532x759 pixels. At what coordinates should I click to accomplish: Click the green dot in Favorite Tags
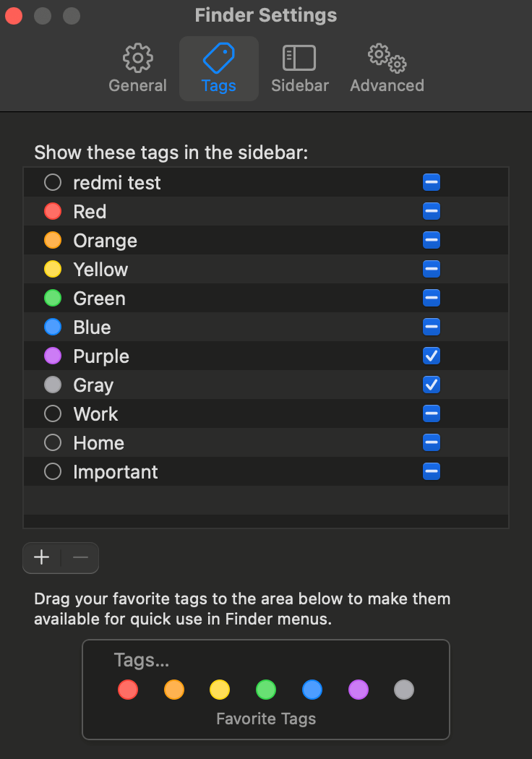266,690
